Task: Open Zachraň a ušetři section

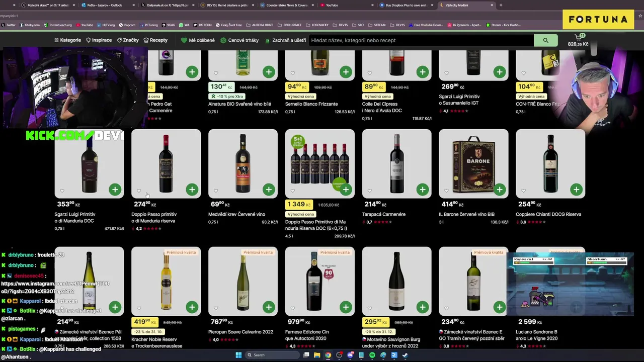Action: click(x=285, y=40)
